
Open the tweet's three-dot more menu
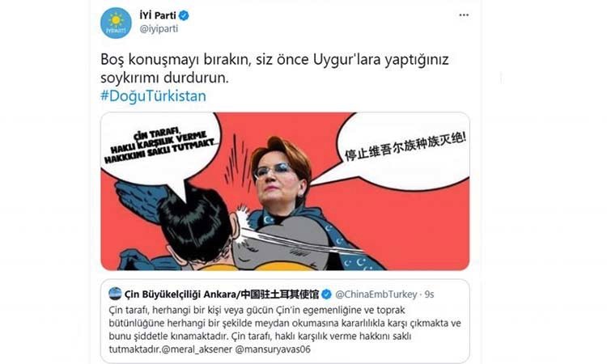pos(464,15)
